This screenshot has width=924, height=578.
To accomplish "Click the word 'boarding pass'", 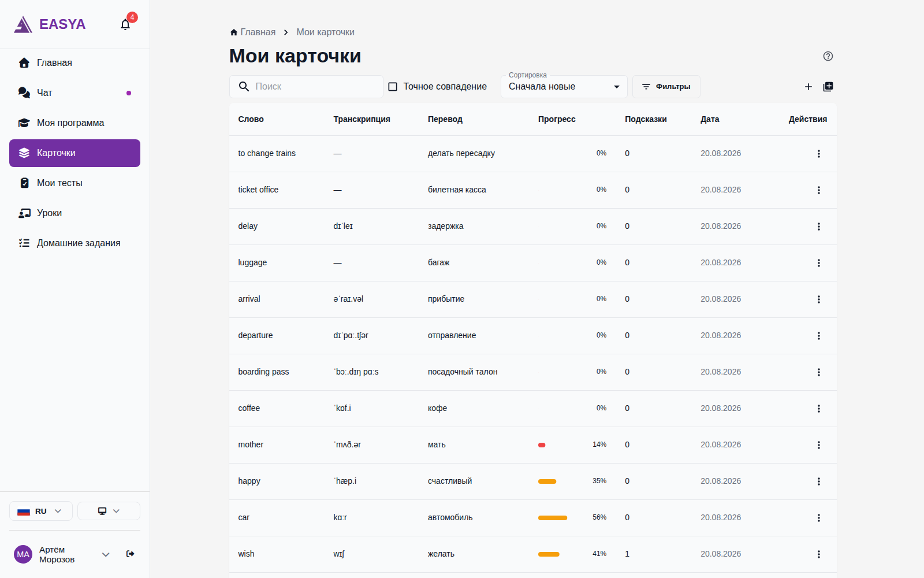I will (x=263, y=372).
